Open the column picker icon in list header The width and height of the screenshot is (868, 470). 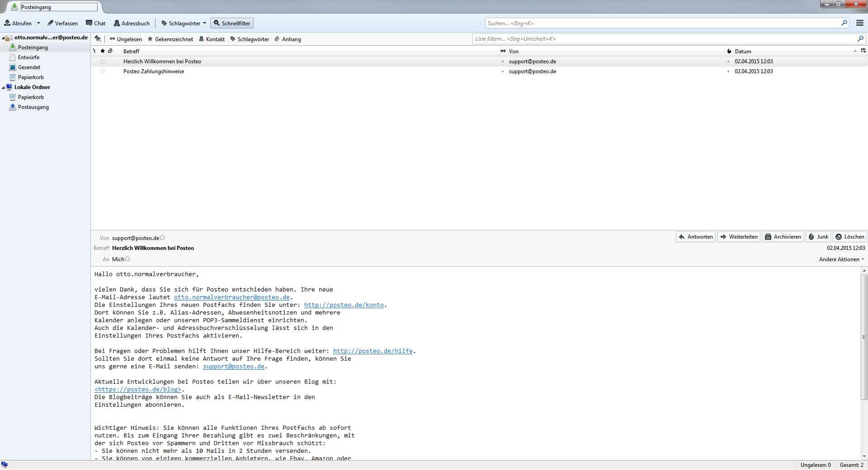coord(863,51)
